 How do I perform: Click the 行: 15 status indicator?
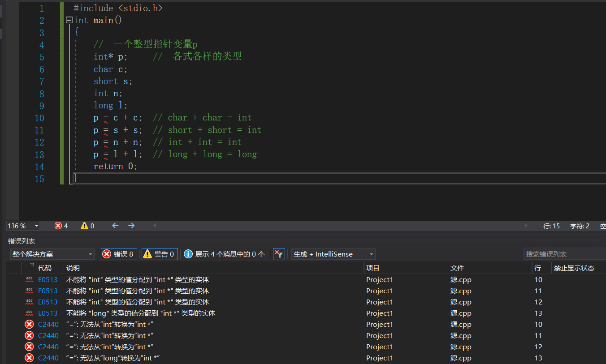(x=551, y=226)
